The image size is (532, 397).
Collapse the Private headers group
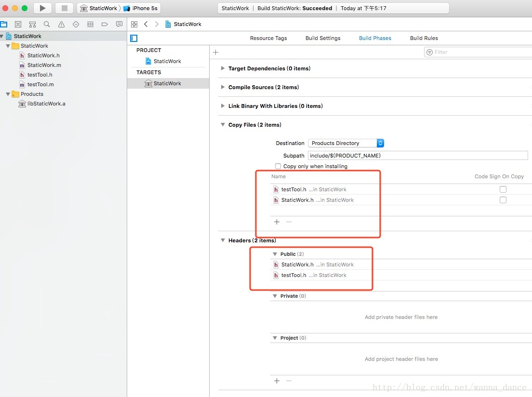click(275, 296)
